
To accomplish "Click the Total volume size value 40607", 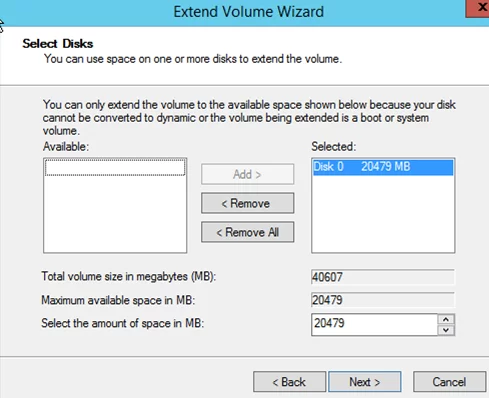I will 383,277.
